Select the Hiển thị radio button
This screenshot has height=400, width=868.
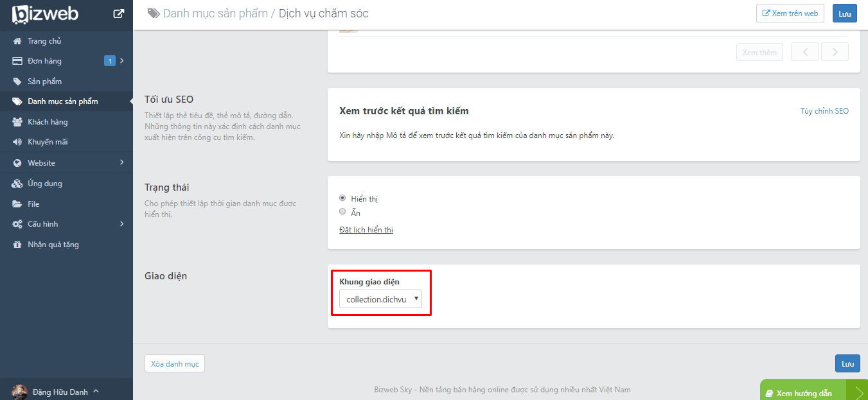click(x=342, y=198)
